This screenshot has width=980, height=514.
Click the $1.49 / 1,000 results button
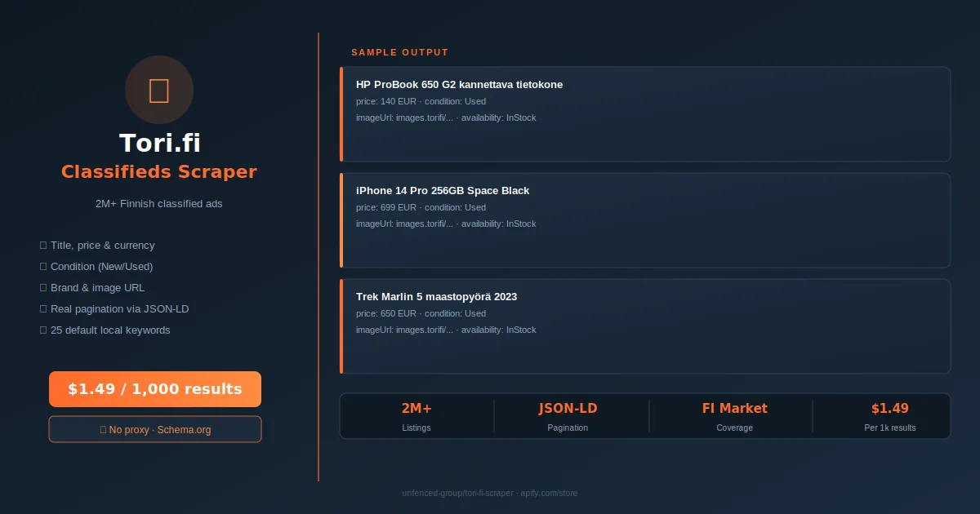[x=155, y=389]
